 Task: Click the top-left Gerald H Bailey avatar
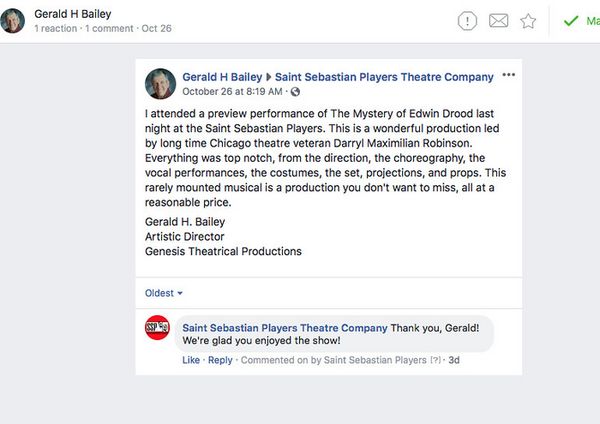(12, 20)
